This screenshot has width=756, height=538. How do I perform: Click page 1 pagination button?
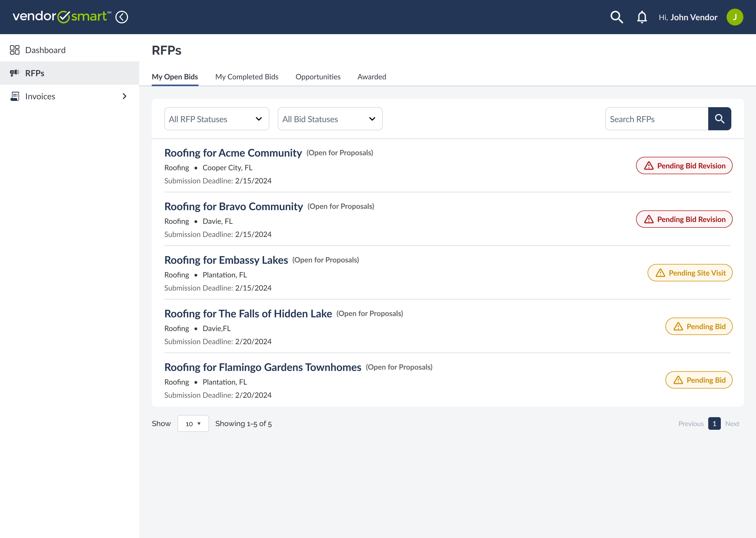(x=714, y=423)
